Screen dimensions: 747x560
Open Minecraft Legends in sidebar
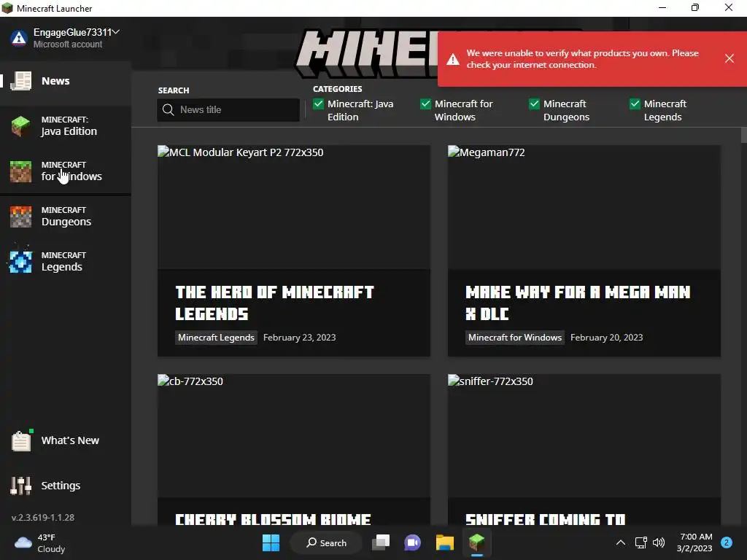[66, 262]
